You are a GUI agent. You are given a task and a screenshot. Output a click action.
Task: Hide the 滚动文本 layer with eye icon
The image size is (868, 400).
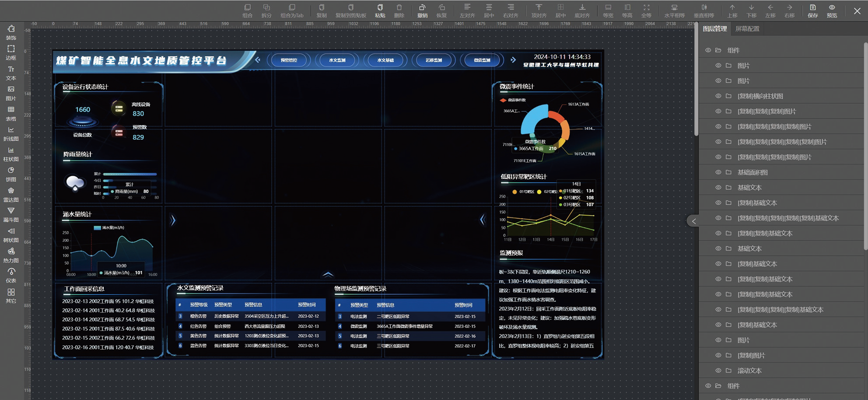coord(718,370)
